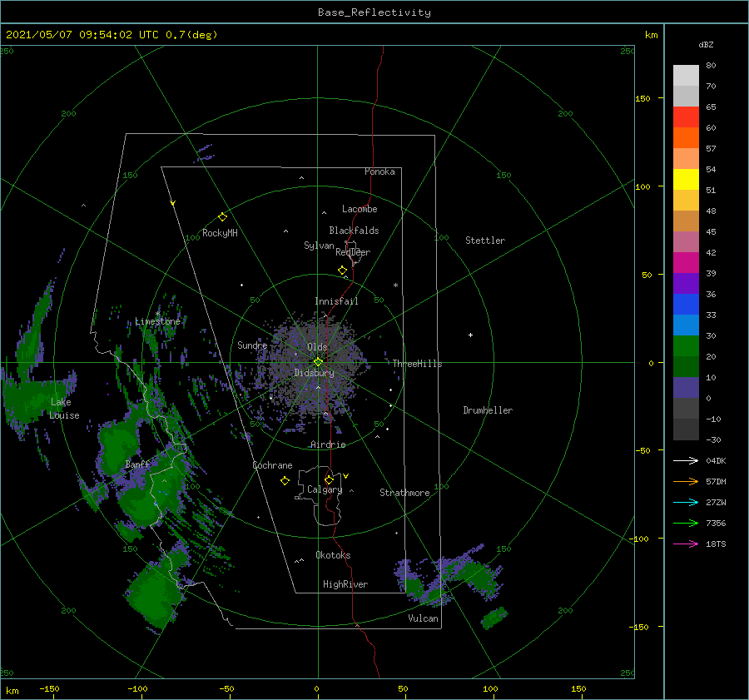Click the Stettler town label
The width and height of the screenshot is (749, 700).
(x=485, y=241)
